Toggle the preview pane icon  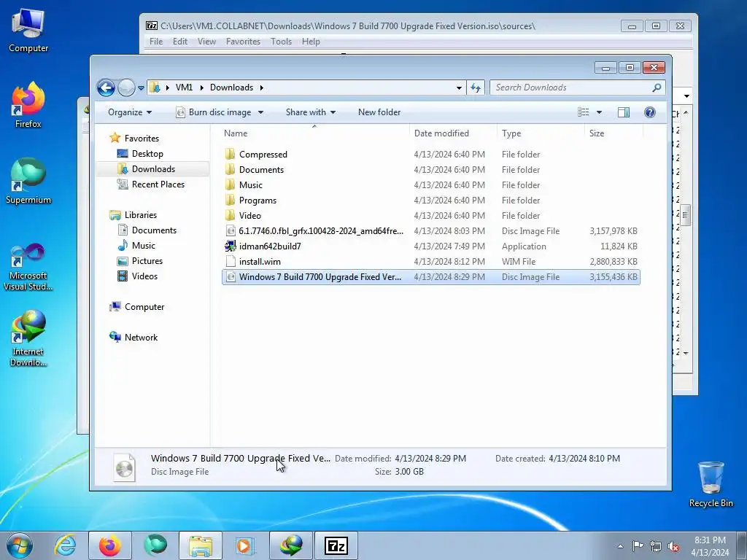(x=623, y=112)
